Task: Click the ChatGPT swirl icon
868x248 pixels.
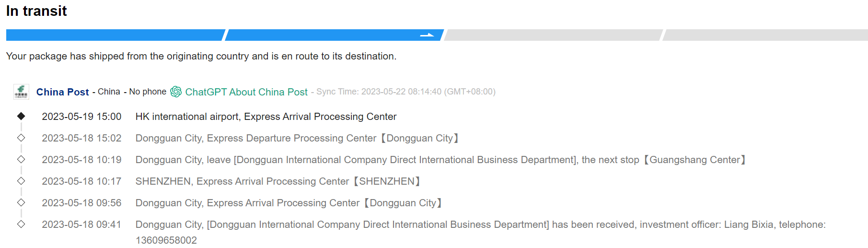Action: click(x=176, y=92)
